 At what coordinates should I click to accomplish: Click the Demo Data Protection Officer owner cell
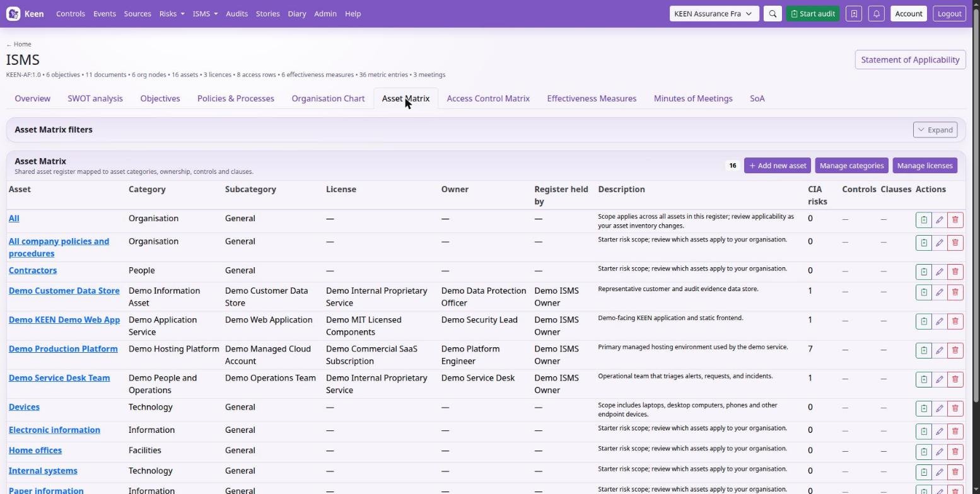tap(484, 297)
